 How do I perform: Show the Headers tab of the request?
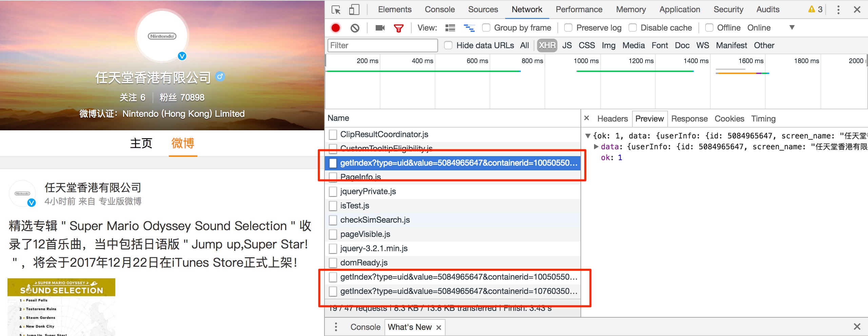pyautogui.click(x=613, y=118)
